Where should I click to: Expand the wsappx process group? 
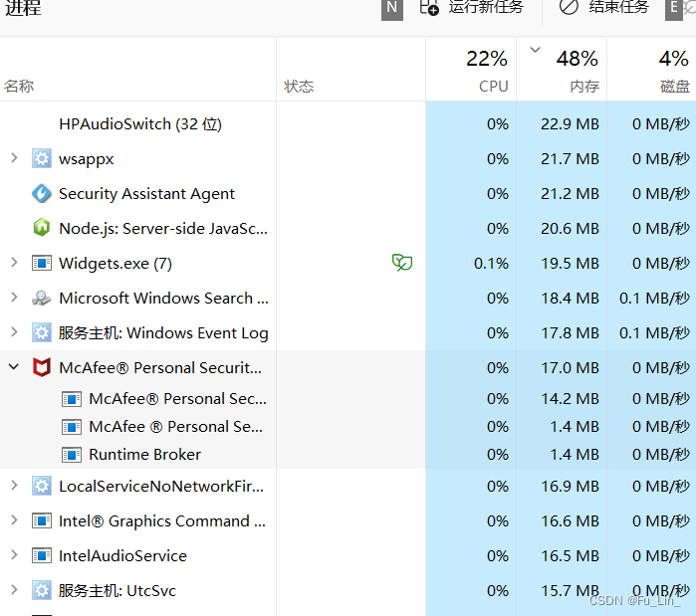pos(14,158)
